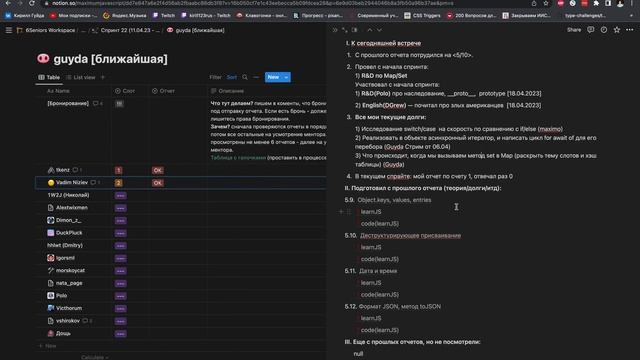Open the Деструктурирующее присваивание link
The width and height of the screenshot is (640, 360).
coord(410,236)
